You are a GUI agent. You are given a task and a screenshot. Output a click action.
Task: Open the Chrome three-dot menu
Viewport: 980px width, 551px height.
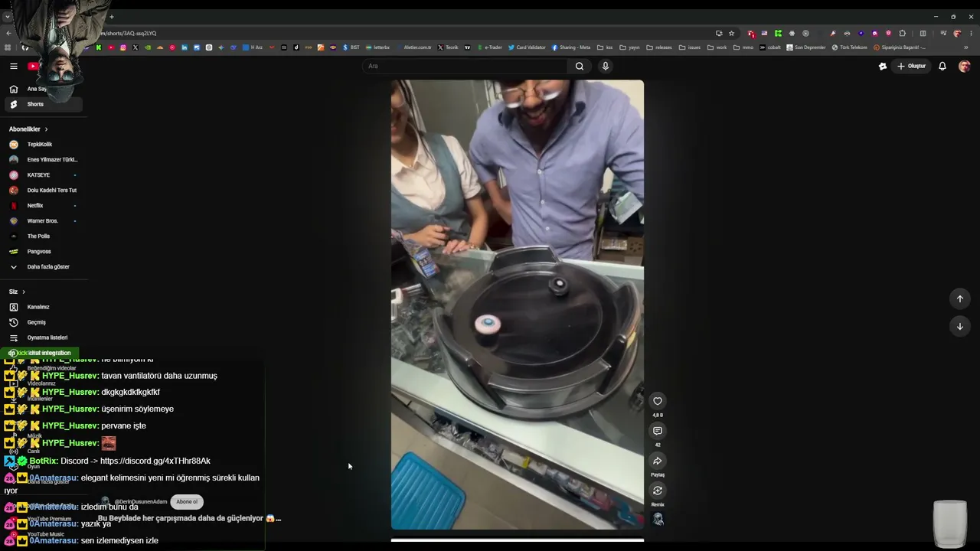[971, 34]
